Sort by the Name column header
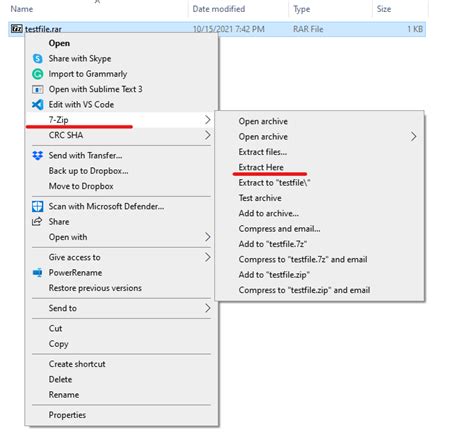The height and width of the screenshot is (436, 474). pos(22,9)
